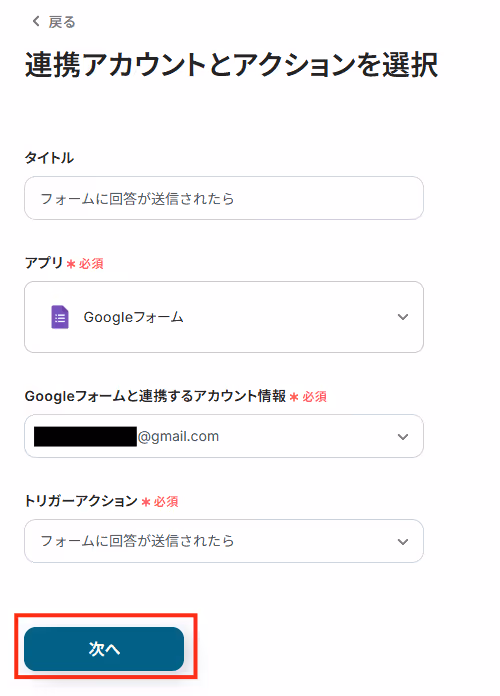Go back via the 戻る link
Viewport: 500px width, 696px height.
(62, 22)
